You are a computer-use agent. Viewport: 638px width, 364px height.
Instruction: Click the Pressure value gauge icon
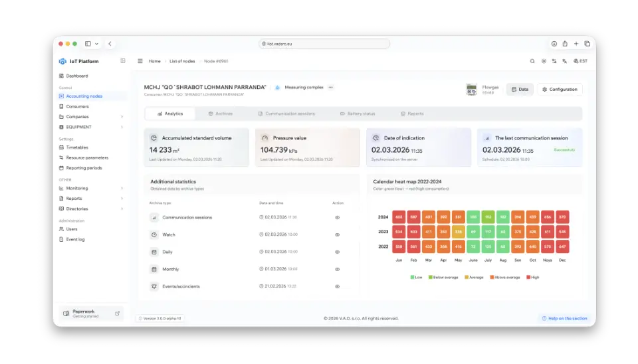pos(265,138)
